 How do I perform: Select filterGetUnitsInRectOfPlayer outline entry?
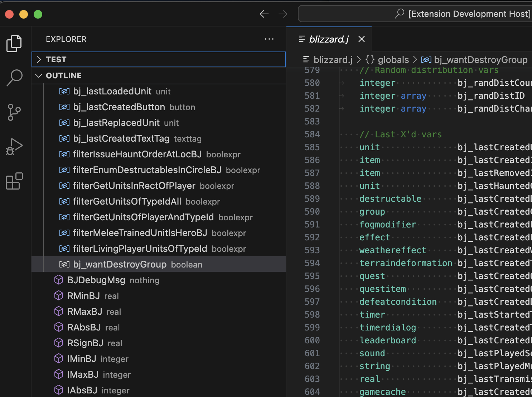pyautogui.click(x=134, y=186)
